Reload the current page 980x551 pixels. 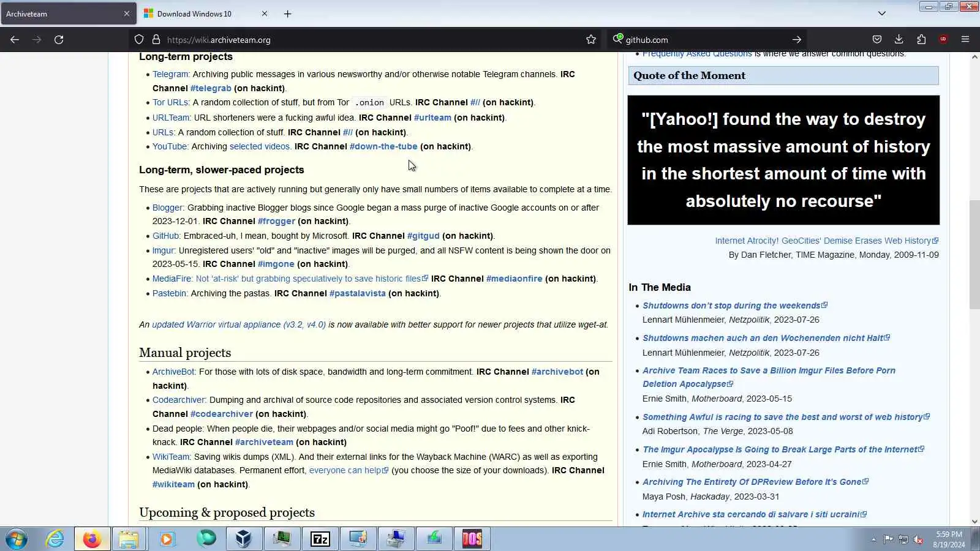coord(59,40)
